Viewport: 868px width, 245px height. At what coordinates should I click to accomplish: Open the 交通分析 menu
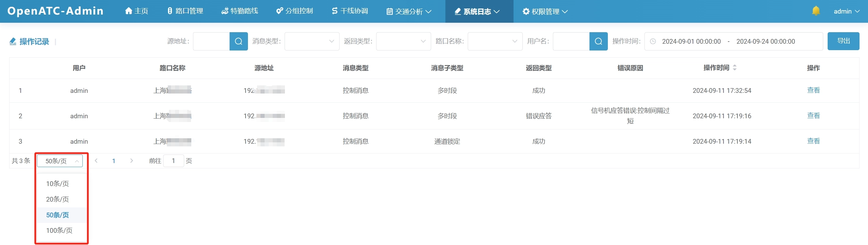[x=409, y=12]
